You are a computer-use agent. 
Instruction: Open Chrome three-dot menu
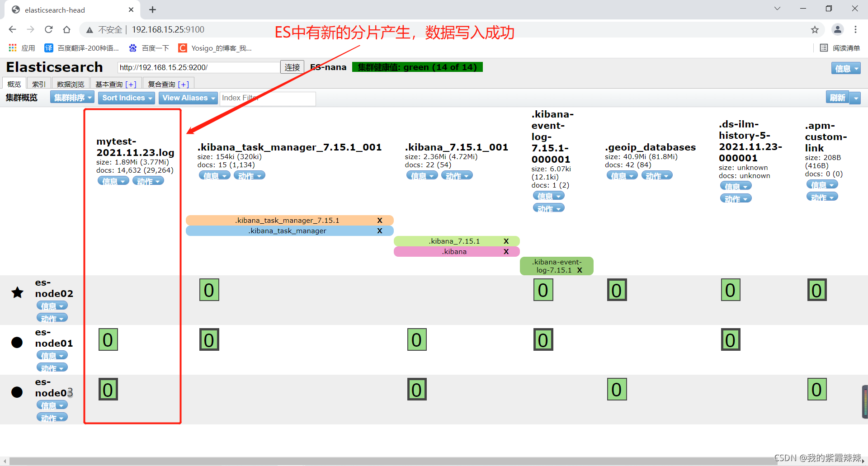(x=855, y=29)
